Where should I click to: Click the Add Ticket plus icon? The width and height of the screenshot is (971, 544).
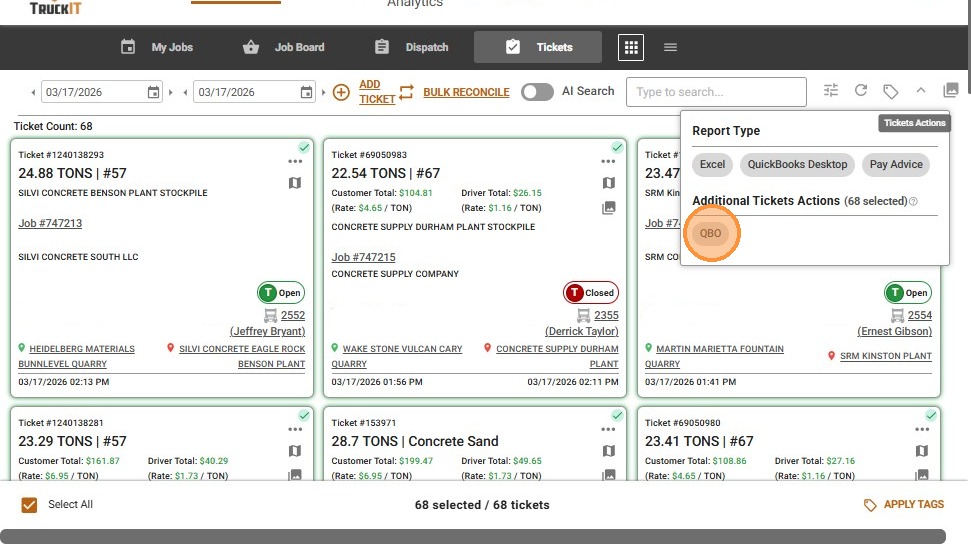pyautogui.click(x=341, y=92)
